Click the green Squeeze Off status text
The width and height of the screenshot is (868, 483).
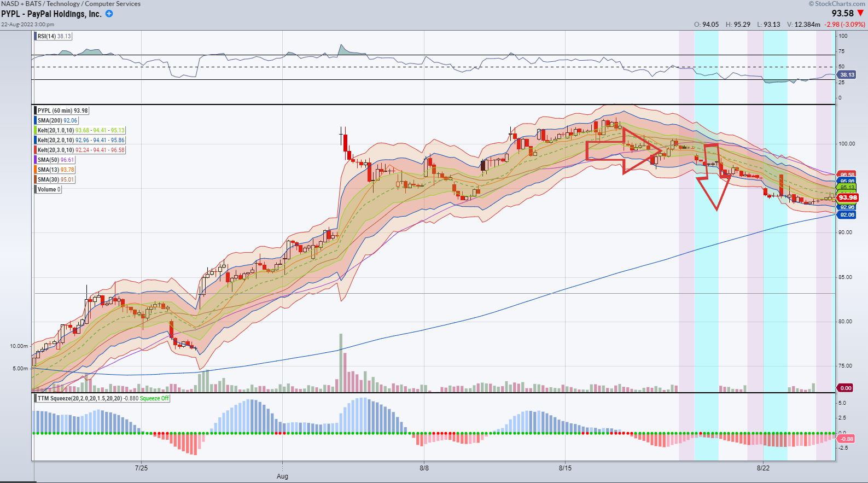(x=154, y=398)
